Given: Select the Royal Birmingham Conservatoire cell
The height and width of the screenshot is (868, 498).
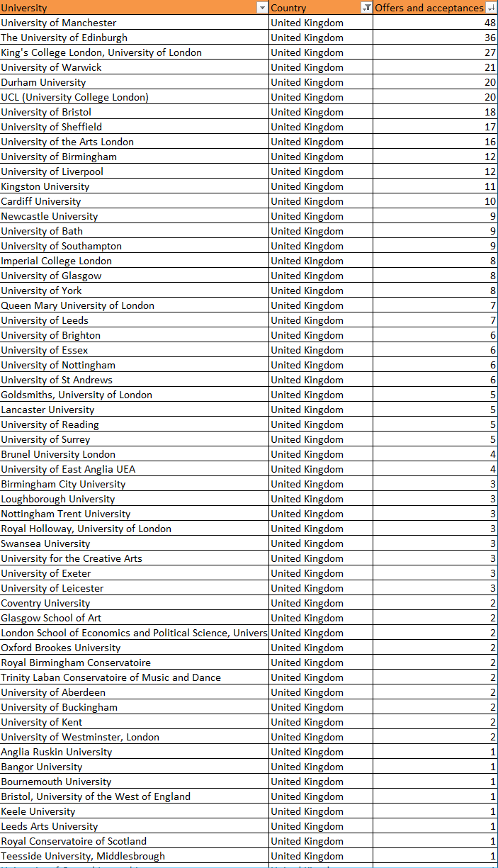Looking at the screenshot, I should [x=135, y=663].
